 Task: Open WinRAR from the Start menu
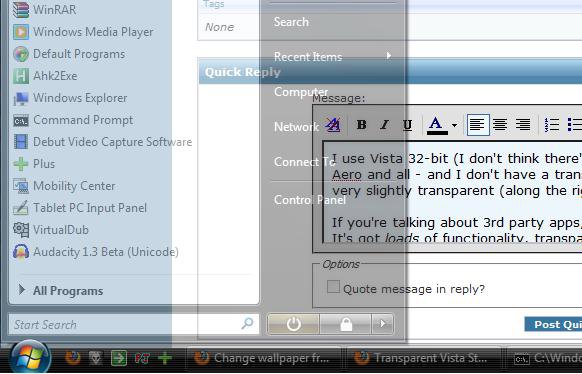(45, 10)
